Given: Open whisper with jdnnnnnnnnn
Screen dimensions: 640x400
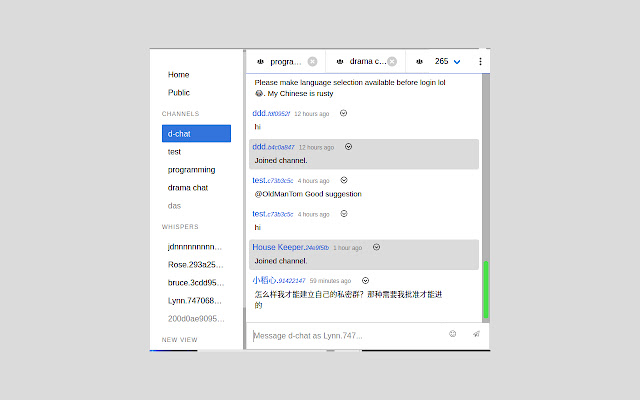Looking at the screenshot, I should 195,247.
